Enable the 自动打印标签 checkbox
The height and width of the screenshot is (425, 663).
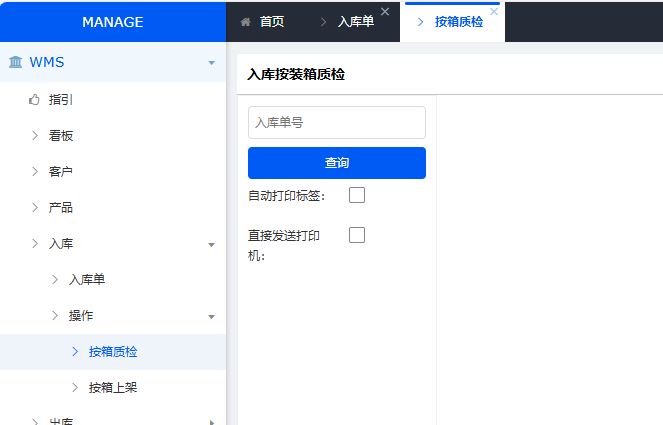pyautogui.click(x=357, y=195)
